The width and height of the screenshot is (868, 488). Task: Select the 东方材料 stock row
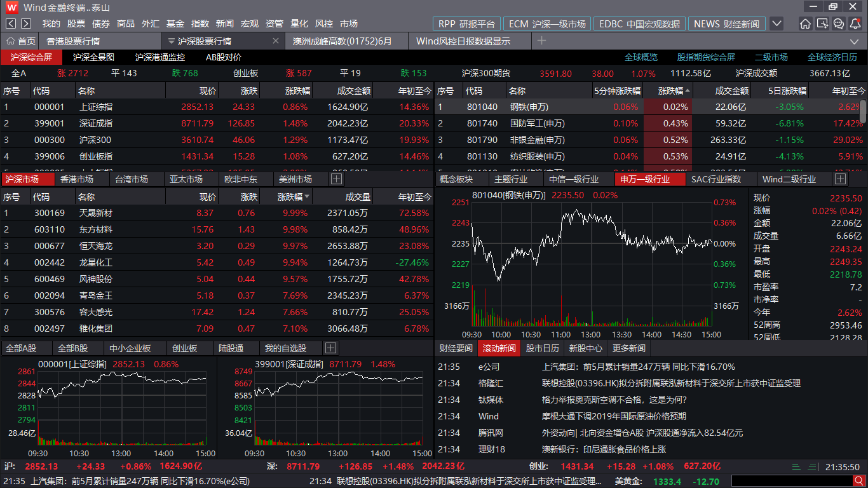217,229
